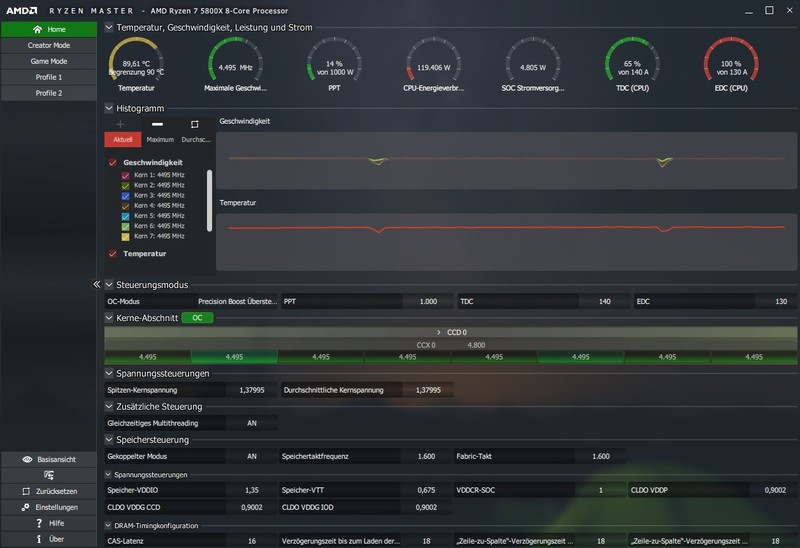Toggle the Kern 1 checkbox

pos(126,175)
